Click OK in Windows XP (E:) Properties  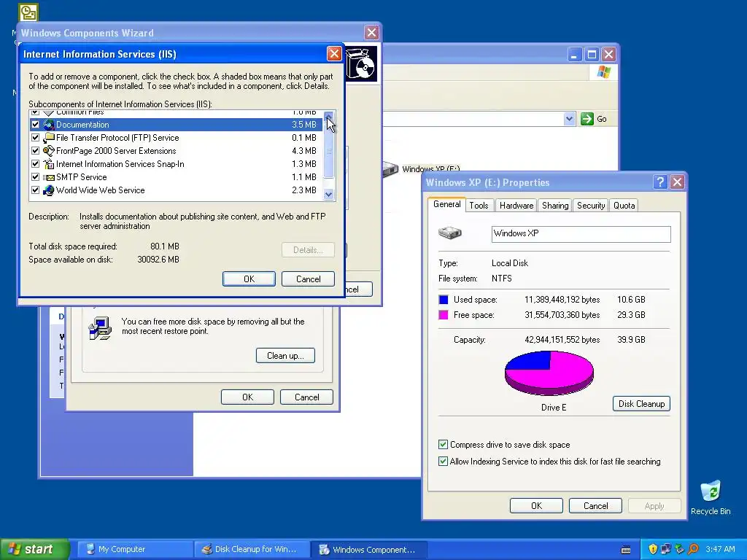click(536, 506)
